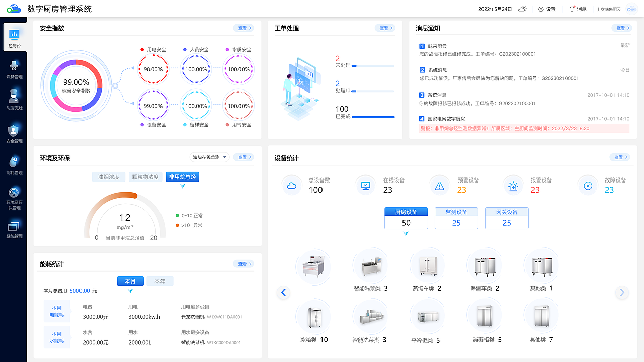The image size is (644, 362).
Task: Click 预警设备 warning triangle icon
Action: (439, 186)
